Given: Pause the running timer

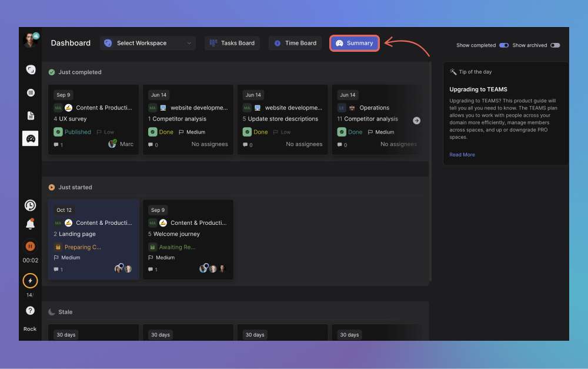Looking at the screenshot, I should [x=31, y=246].
